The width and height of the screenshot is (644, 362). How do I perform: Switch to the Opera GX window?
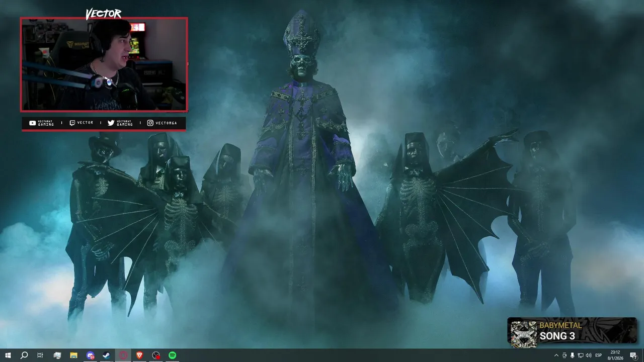tap(123, 355)
